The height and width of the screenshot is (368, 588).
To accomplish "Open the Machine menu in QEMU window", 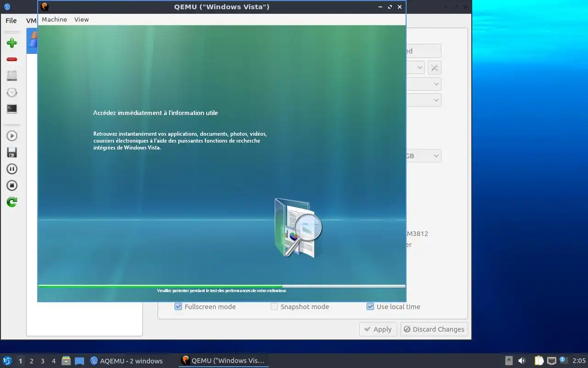I will [54, 19].
